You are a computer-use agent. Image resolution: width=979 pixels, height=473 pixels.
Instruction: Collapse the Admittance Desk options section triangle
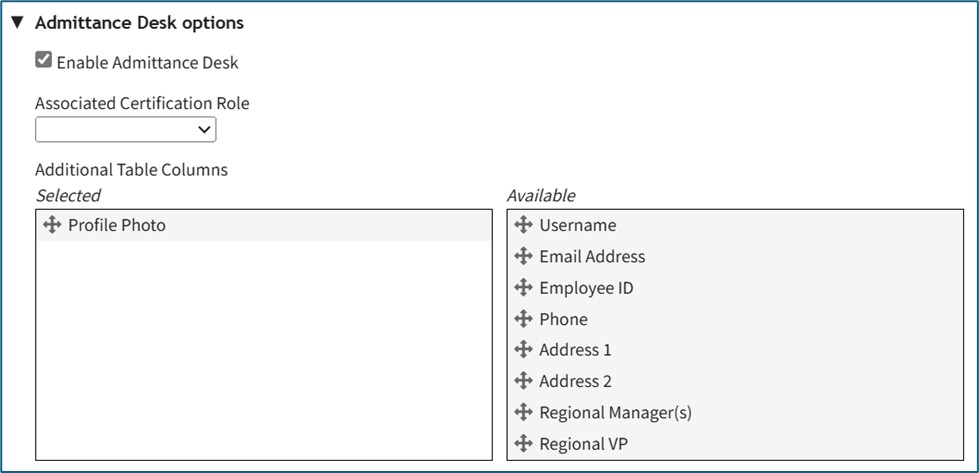17,22
